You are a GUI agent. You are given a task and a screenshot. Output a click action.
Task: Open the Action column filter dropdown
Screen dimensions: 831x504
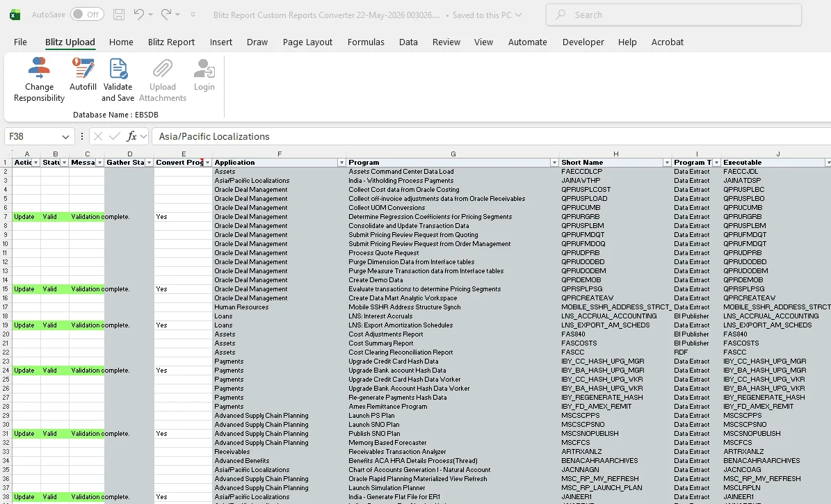pos(36,163)
